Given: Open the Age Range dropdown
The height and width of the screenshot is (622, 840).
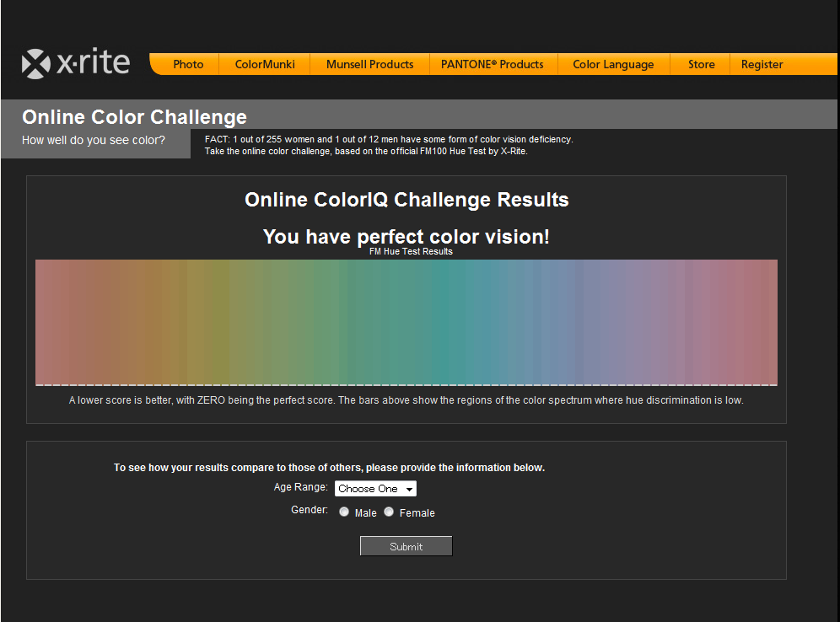Looking at the screenshot, I should (x=375, y=489).
